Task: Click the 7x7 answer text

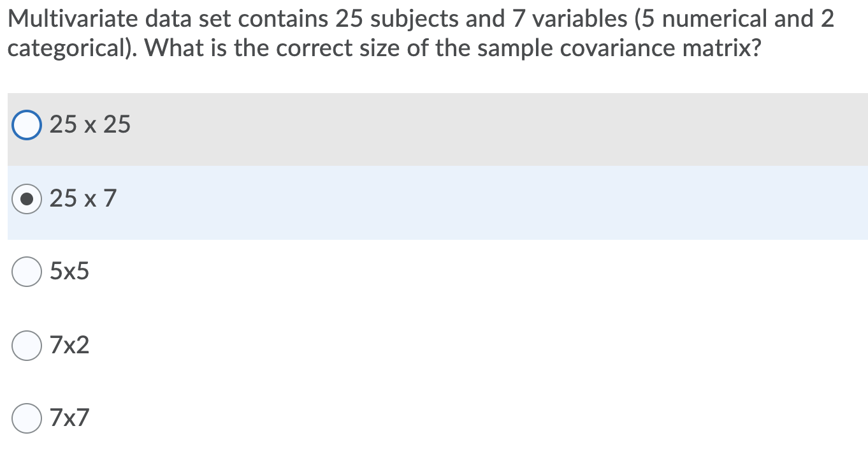Action: 69,418
